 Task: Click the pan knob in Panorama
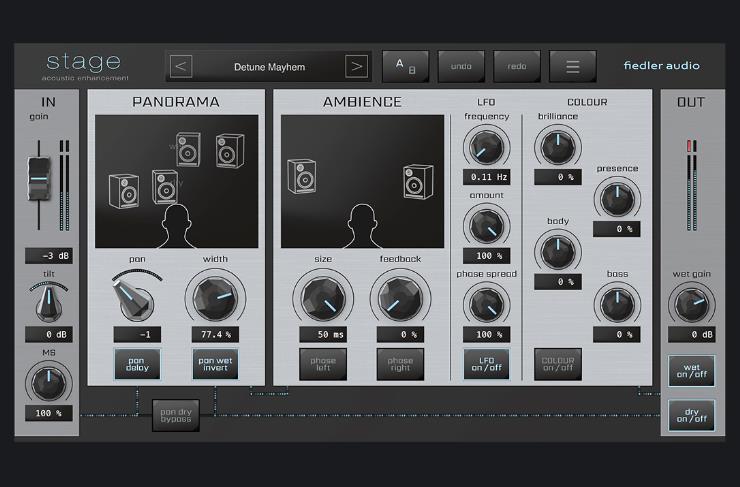coord(135,299)
